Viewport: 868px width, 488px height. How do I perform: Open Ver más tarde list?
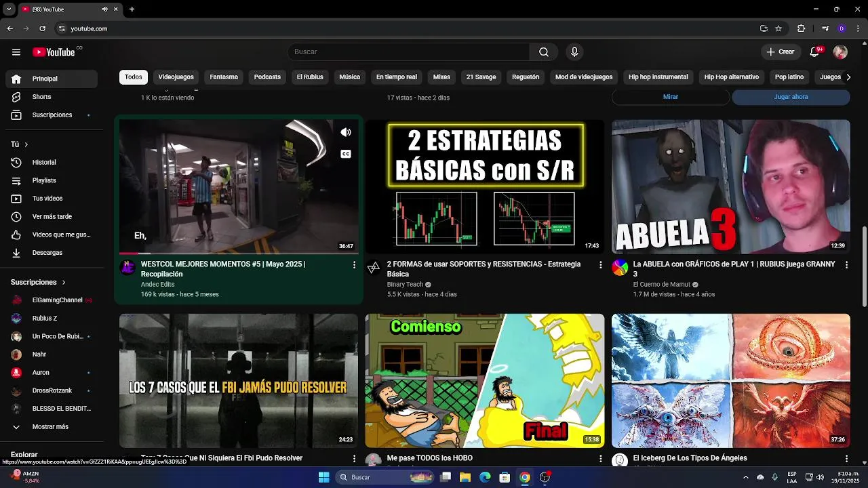point(52,217)
